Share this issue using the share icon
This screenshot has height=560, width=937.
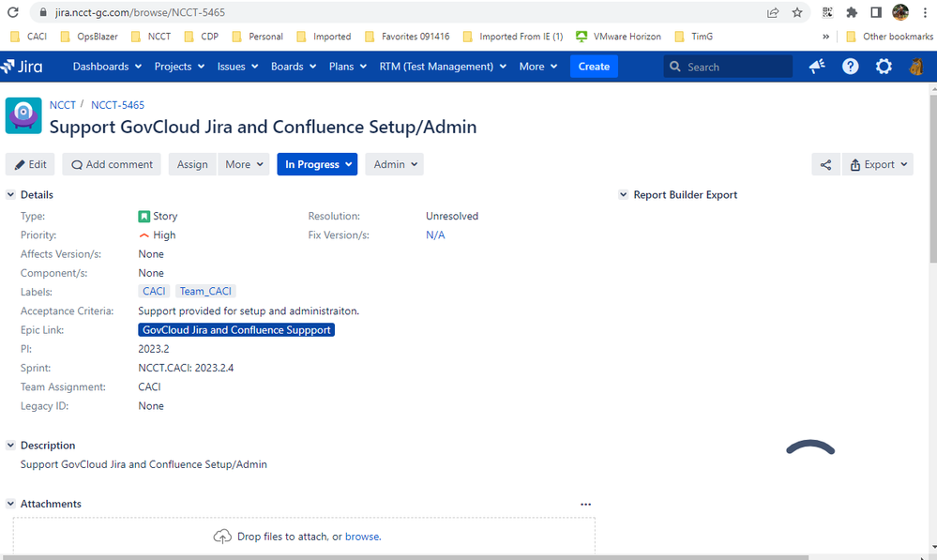click(825, 164)
